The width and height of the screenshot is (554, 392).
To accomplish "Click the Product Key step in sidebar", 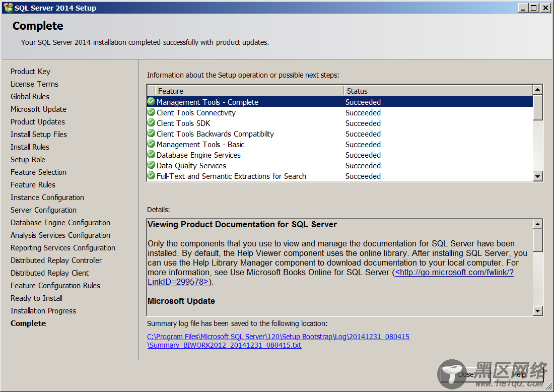I will click(x=30, y=72).
